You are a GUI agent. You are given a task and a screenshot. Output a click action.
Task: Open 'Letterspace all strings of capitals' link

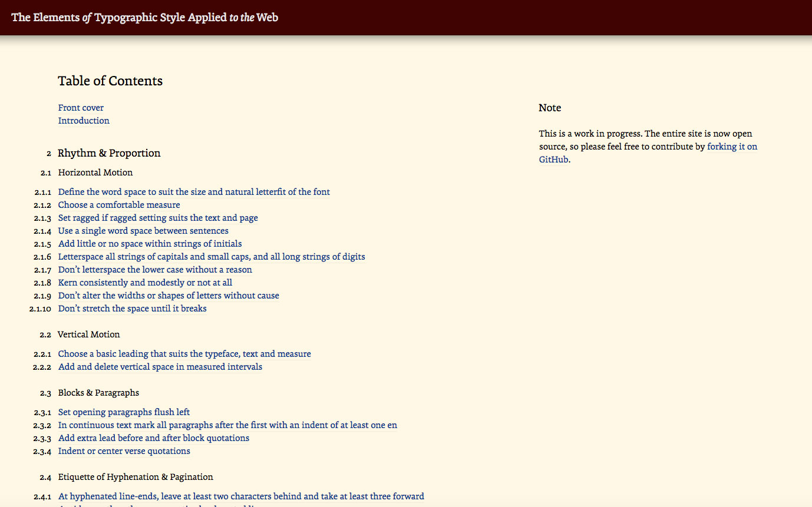(212, 257)
